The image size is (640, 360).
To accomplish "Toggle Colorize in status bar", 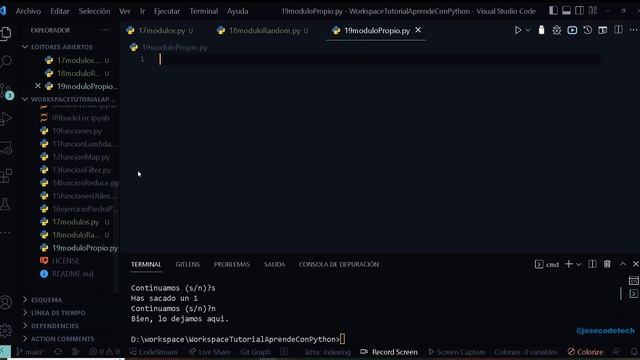I will click(x=585, y=352).
